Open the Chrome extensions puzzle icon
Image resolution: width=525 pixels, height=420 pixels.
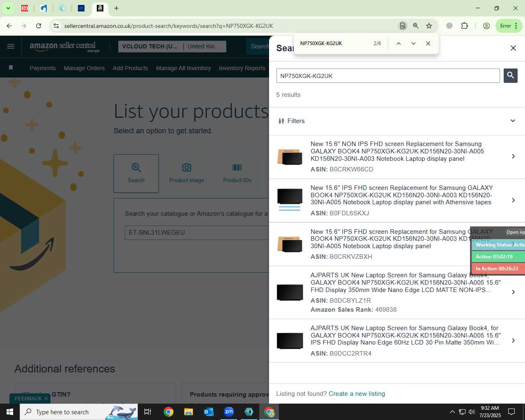pos(464,26)
